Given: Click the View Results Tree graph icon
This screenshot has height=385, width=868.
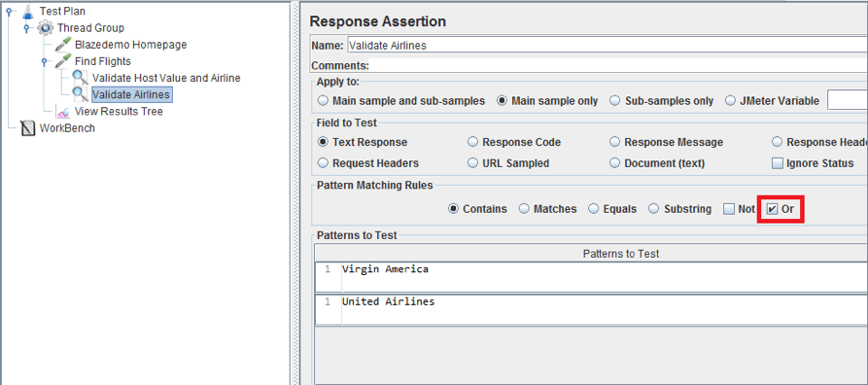Looking at the screenshot, I should (x=63, y=112).
